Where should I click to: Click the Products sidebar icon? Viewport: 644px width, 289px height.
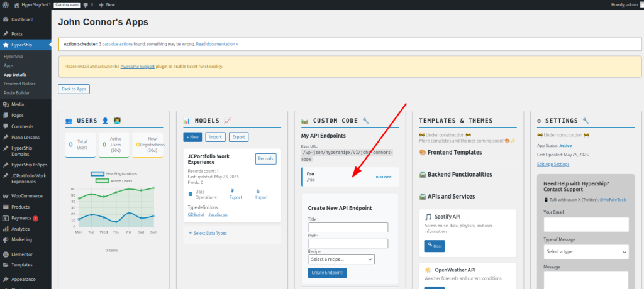[5, 207]
